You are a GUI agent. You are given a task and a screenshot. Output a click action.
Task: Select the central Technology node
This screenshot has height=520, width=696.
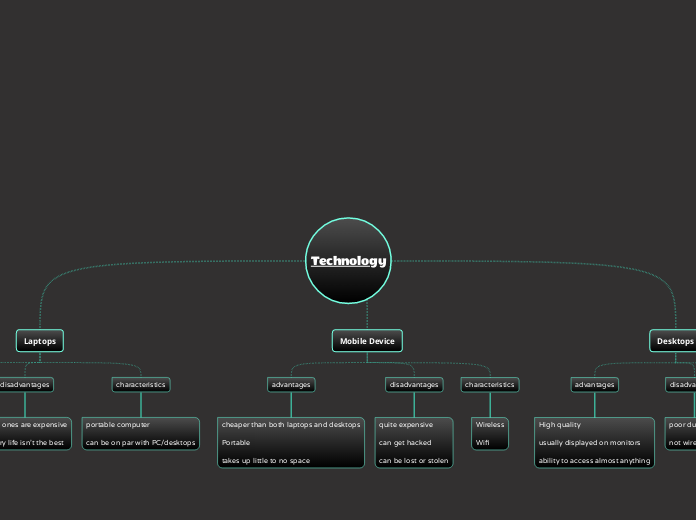coord(348,261)
